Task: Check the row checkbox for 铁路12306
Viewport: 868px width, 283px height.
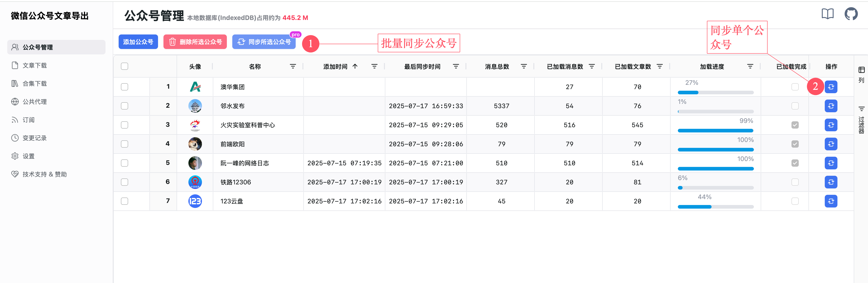Action: click(x=124, y=182)
